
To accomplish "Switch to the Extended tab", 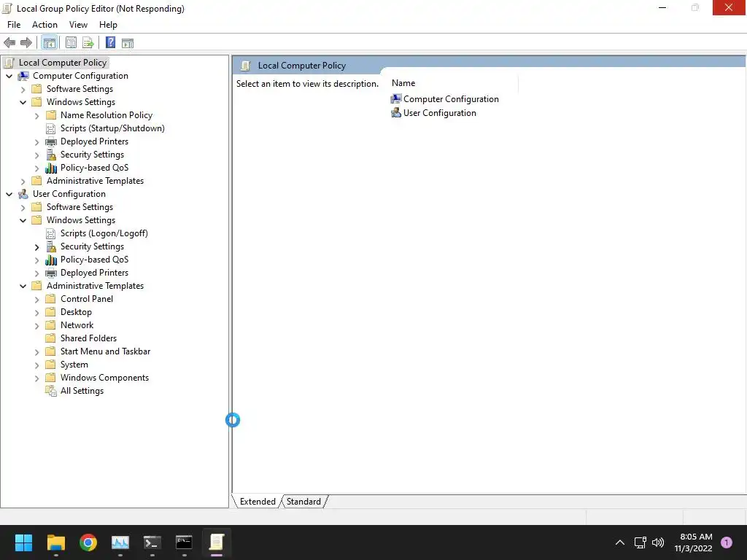I will 258,502.
